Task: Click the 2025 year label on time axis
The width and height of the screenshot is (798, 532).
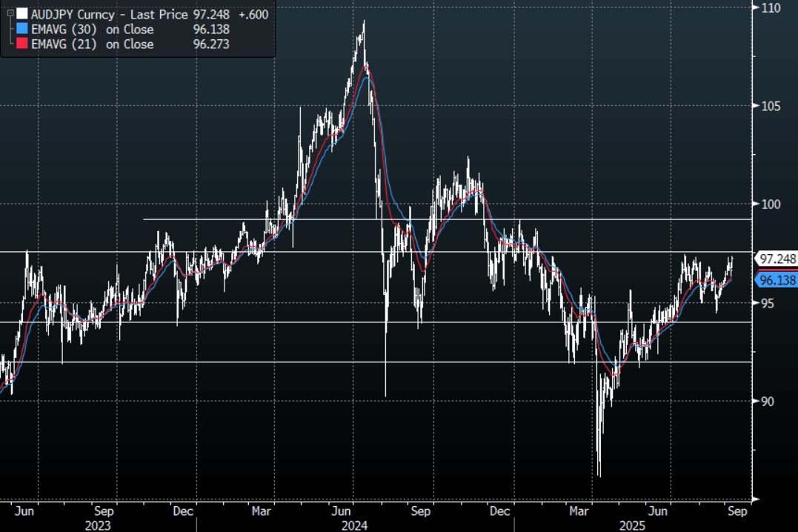Action: point(632,525)
